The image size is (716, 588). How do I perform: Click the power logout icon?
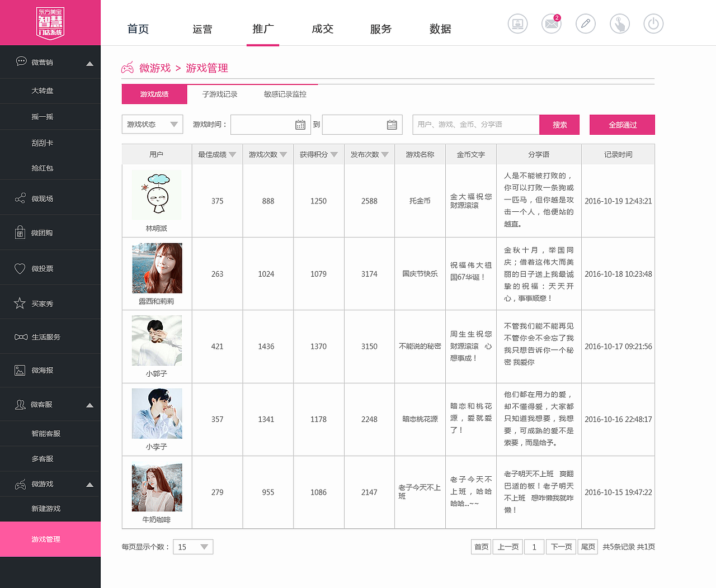pos(653,24)
